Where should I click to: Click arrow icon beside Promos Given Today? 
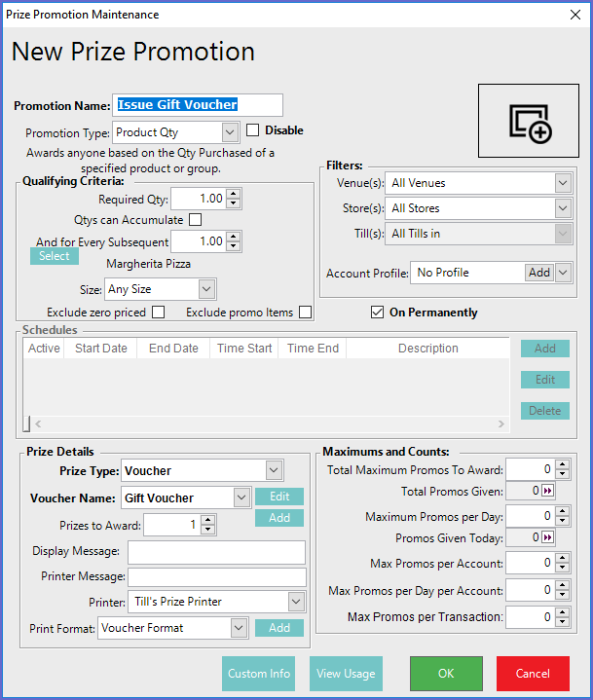pos(547,538)
